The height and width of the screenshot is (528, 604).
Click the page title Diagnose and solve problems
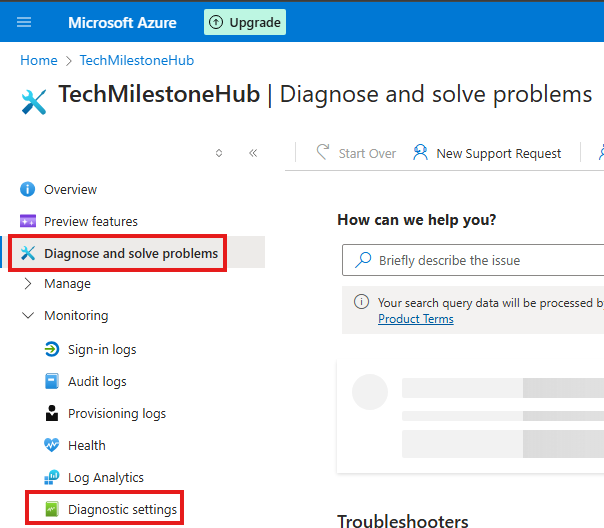tap(436, 95)
